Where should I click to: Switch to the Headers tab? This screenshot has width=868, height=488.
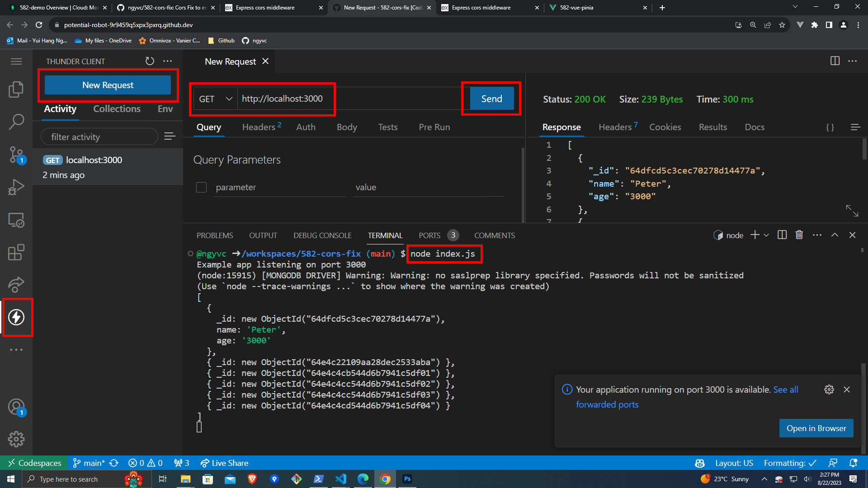(x=259, y=127)
